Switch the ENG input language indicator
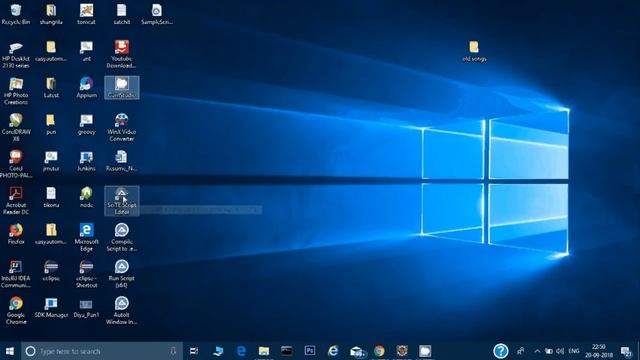The height and width of the screenshot is (360, 640). [574, 351]
